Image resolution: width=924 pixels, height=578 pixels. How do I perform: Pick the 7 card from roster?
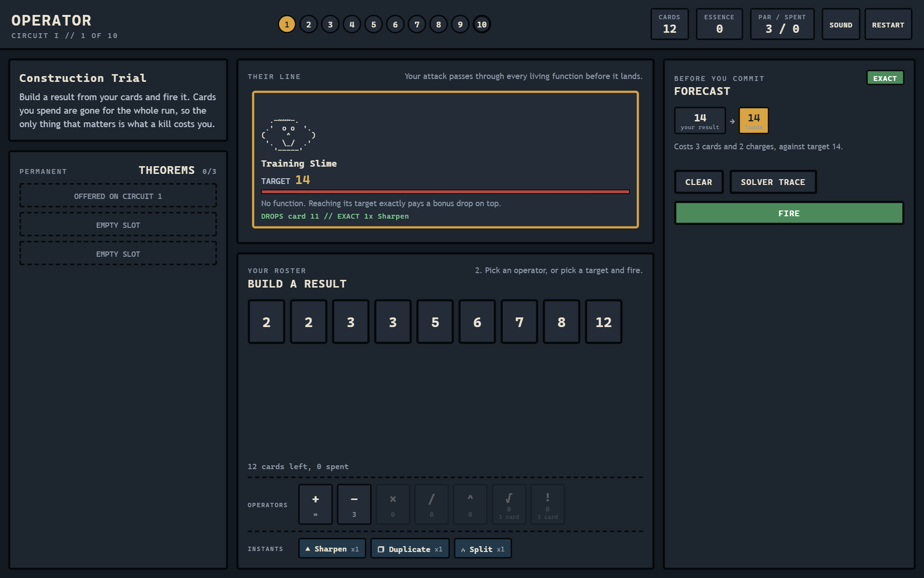pyautogui.click(x=519, y=322)
